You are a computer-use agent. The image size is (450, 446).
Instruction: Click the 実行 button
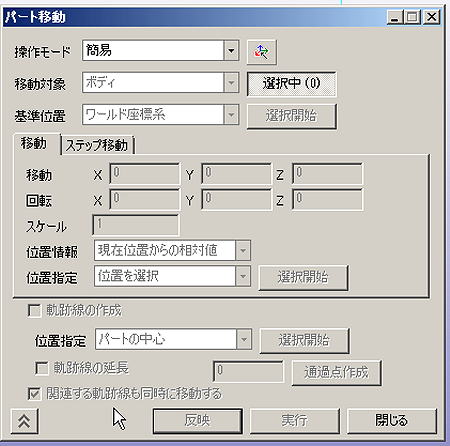click(295, 421)
